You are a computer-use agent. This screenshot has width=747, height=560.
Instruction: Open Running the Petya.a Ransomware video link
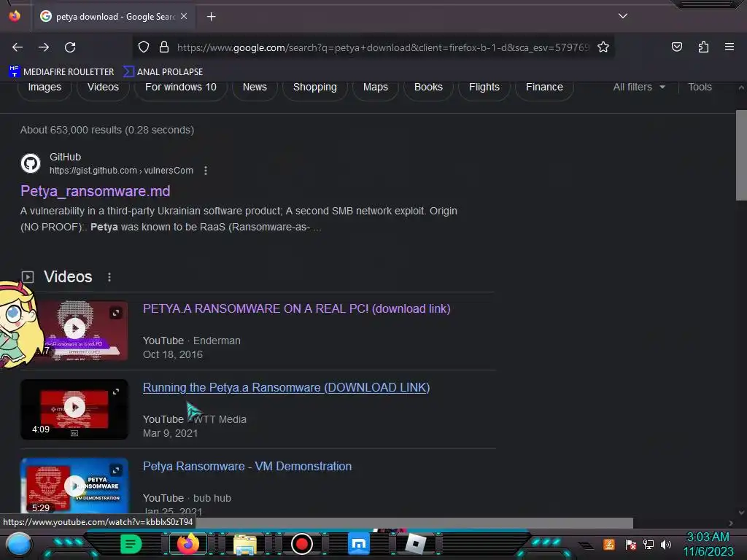point(286,388)
